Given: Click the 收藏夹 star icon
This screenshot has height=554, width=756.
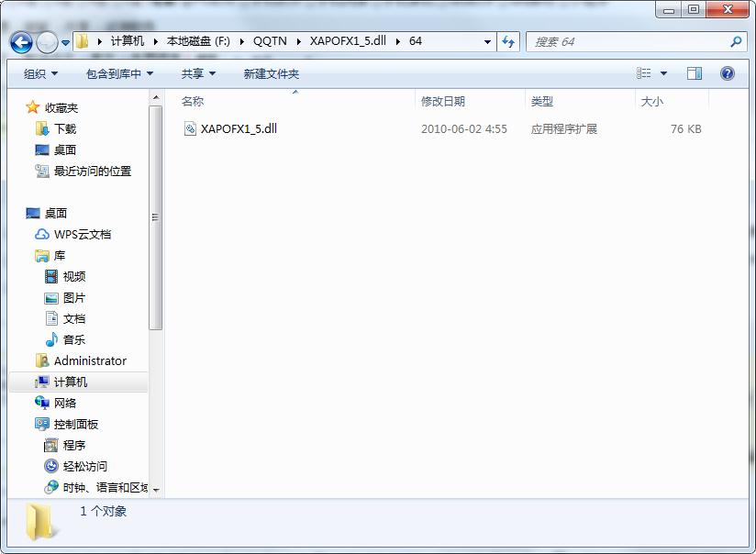Looking at the screenshot, I should click(x=33, y=107).
